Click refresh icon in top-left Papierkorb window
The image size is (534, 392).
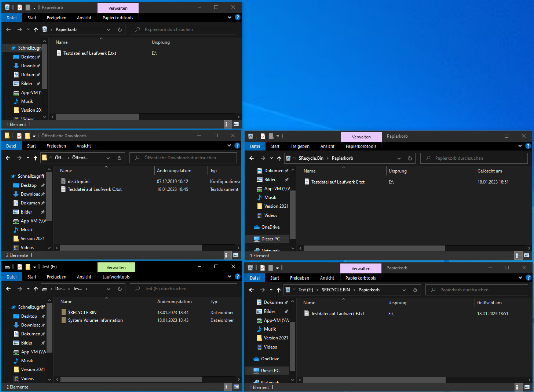(x=120, y=30)
